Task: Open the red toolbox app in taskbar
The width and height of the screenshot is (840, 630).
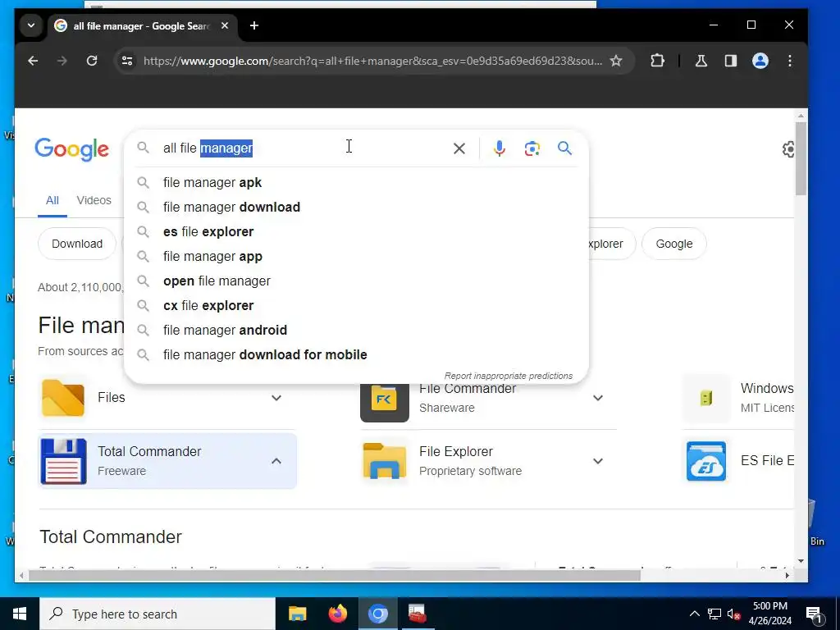Action: pyautogui.click(x=418, y=614)
